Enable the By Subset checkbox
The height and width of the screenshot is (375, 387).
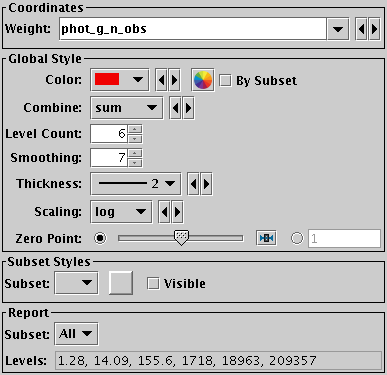225,80
